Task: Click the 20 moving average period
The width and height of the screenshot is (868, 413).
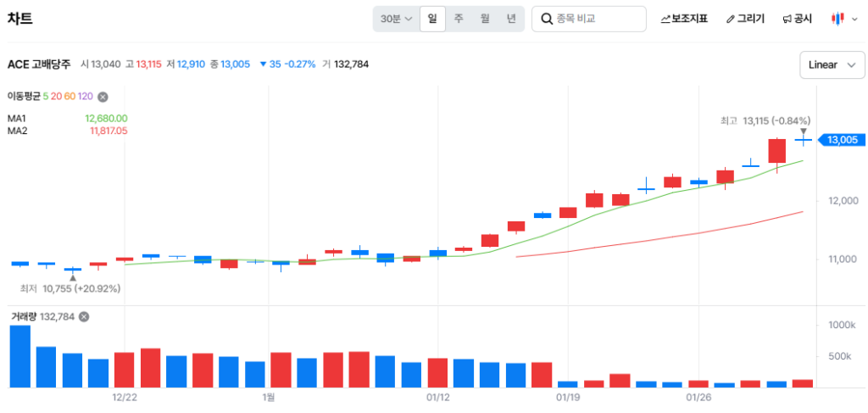Action: point(56,97)
